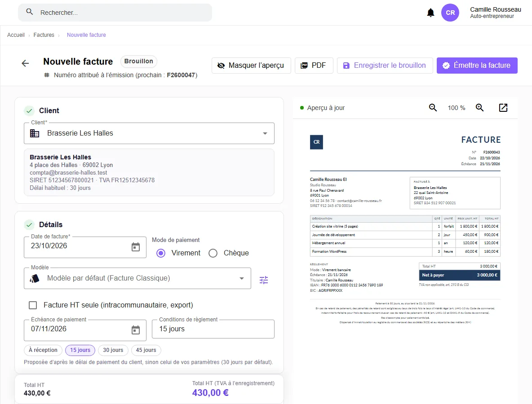This screenshot has width=532, height=404.
Task: Open Modèle par défaut combo box
Action: click(x=137, y=278)
